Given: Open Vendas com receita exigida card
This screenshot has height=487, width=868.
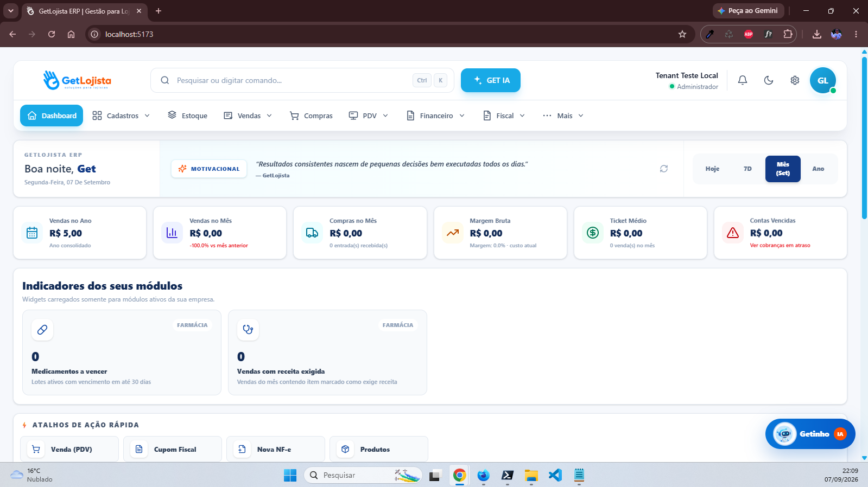Looking at the screenshot, I should click(x=327, y=353).
